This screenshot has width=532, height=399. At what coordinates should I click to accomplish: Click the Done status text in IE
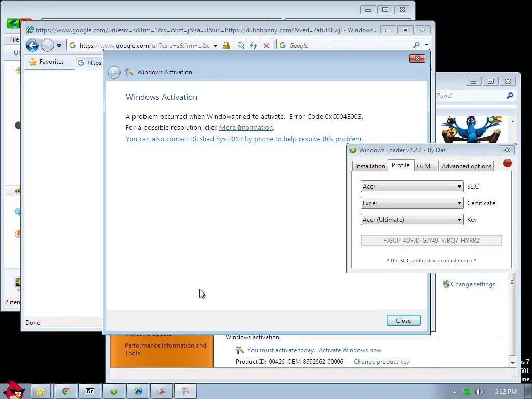point(33,322)
